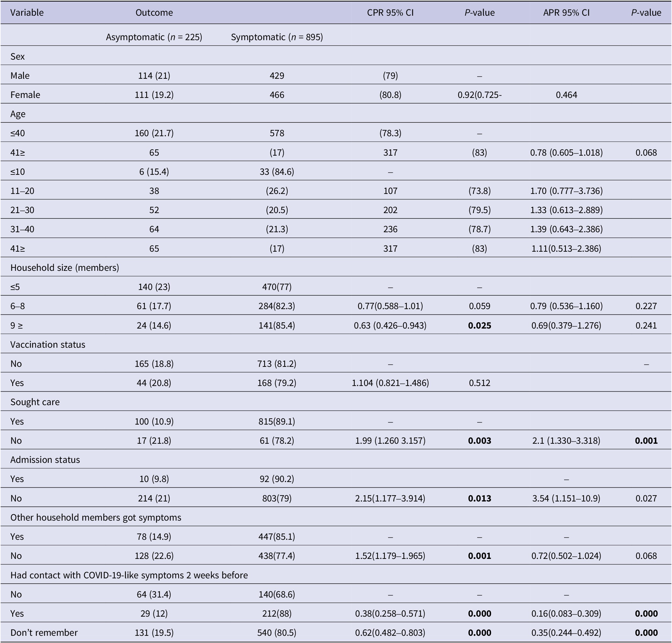Select Household size (members) label
The height and width of the screenshot is (643, 672).
65,268
